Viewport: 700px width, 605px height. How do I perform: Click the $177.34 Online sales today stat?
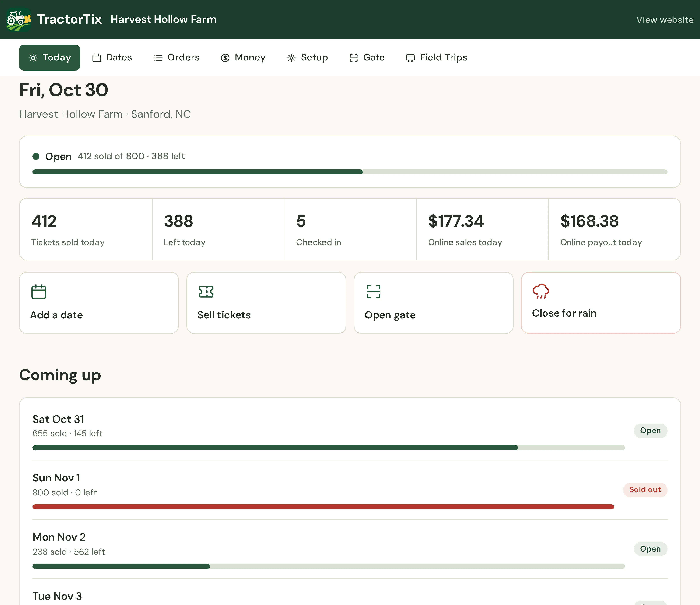point(482,229)
